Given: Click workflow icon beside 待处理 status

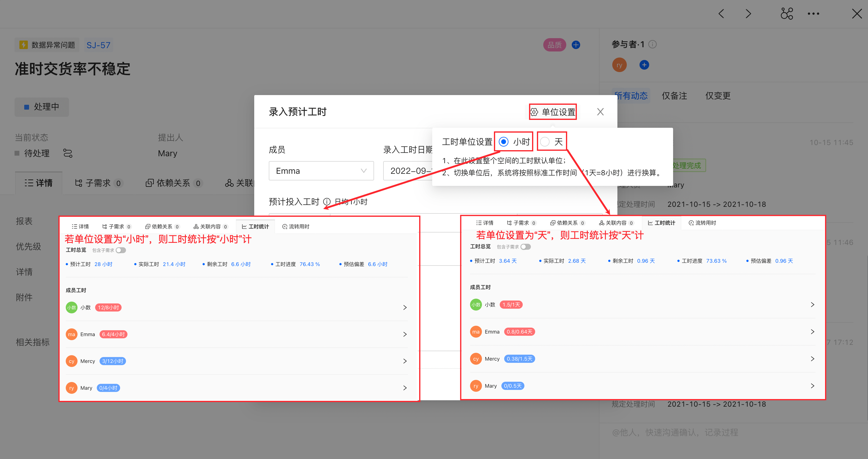Looking at the screenshot, I should click(x=68, y=153).
